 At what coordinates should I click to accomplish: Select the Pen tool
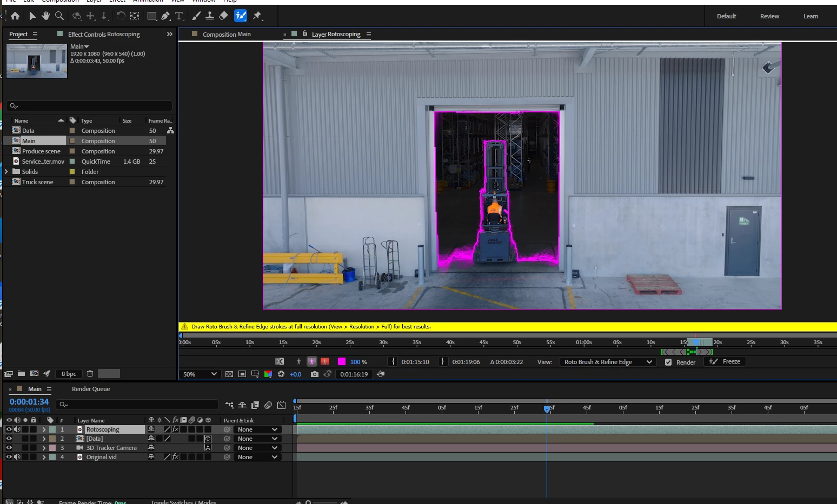pos(165,16)
